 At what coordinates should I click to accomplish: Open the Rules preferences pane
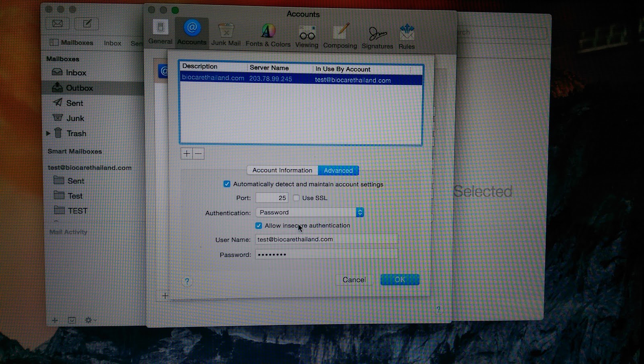click(x=407, y=37)
